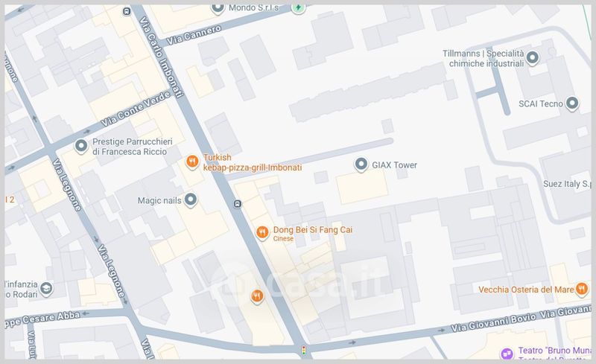This screenshot has height=364, width=596.
Task: Click the Tillmanns Specialità chimiche pin
Action: [533, 58]
